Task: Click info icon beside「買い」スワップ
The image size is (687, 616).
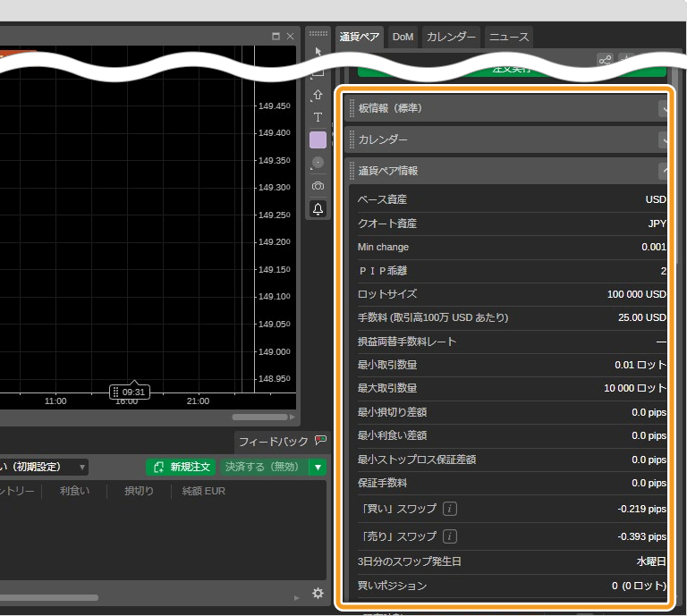Action: click(450, 509)
